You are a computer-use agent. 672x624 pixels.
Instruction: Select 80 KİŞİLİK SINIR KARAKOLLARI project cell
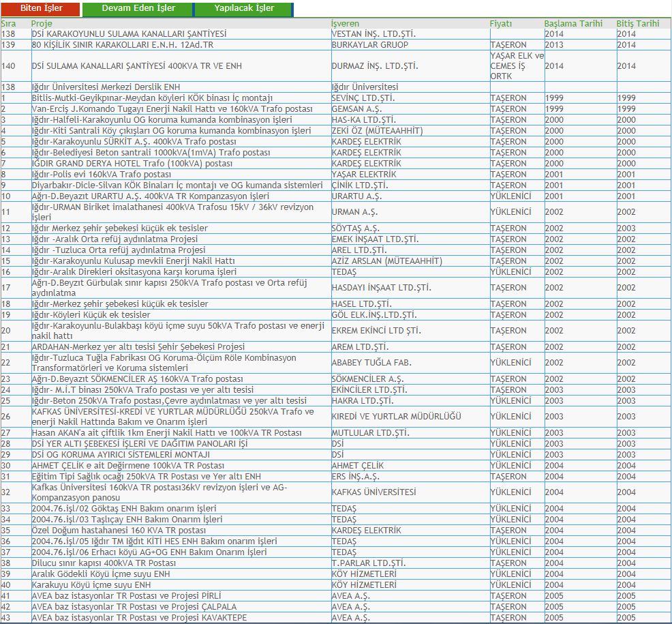pos(181,44)
